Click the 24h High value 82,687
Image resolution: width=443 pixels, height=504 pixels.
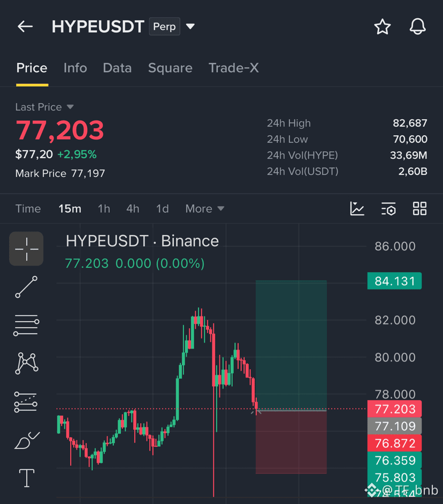click(410, 123)
